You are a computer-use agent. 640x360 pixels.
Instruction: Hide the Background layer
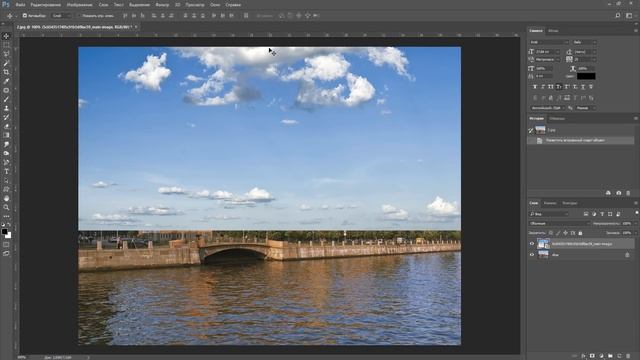[531, 255]
